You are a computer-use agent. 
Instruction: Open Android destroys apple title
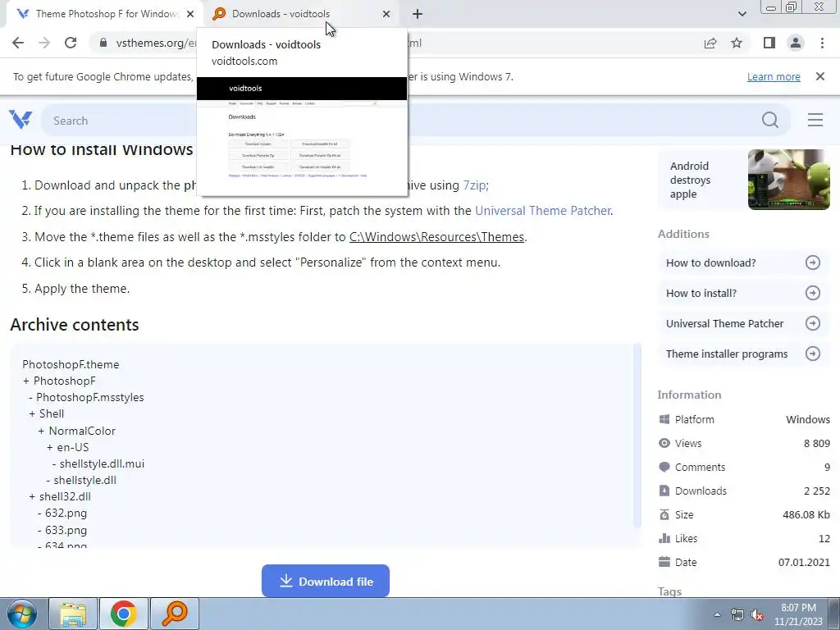(690, 180)
